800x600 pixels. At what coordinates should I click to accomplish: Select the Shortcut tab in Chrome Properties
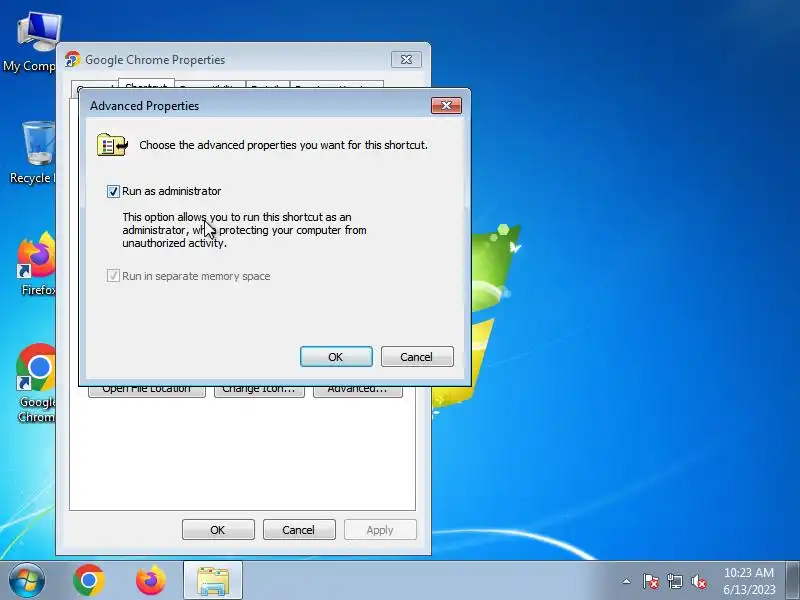click(146, 84)
